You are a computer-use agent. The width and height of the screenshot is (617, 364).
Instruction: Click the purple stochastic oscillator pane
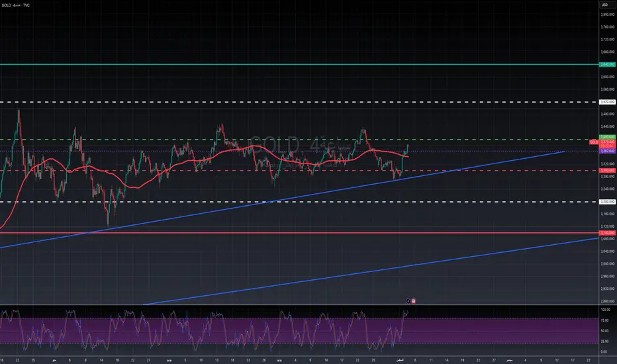(199, 334)
